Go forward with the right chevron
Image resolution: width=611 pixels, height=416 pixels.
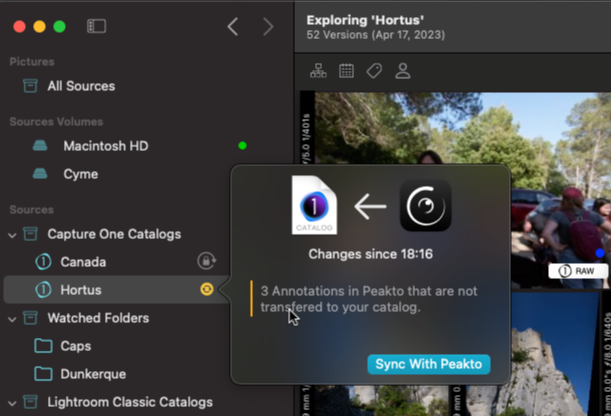[x=268, y=26]
